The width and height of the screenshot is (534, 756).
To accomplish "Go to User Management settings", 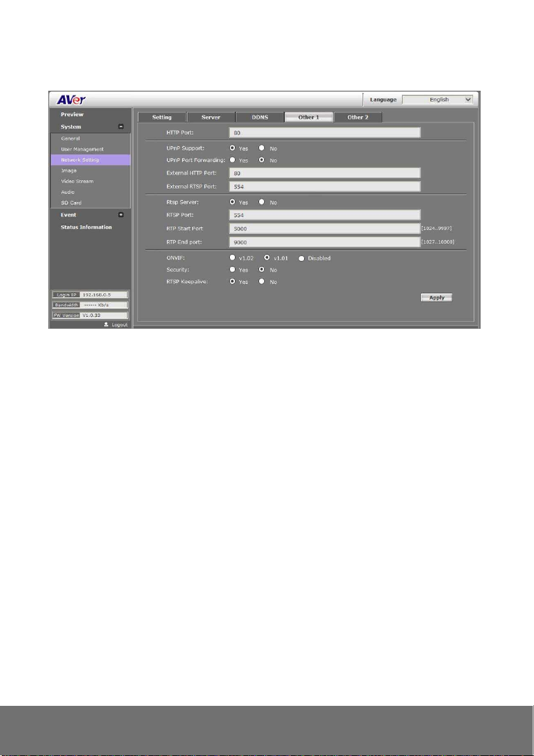I will click(82, 149).
